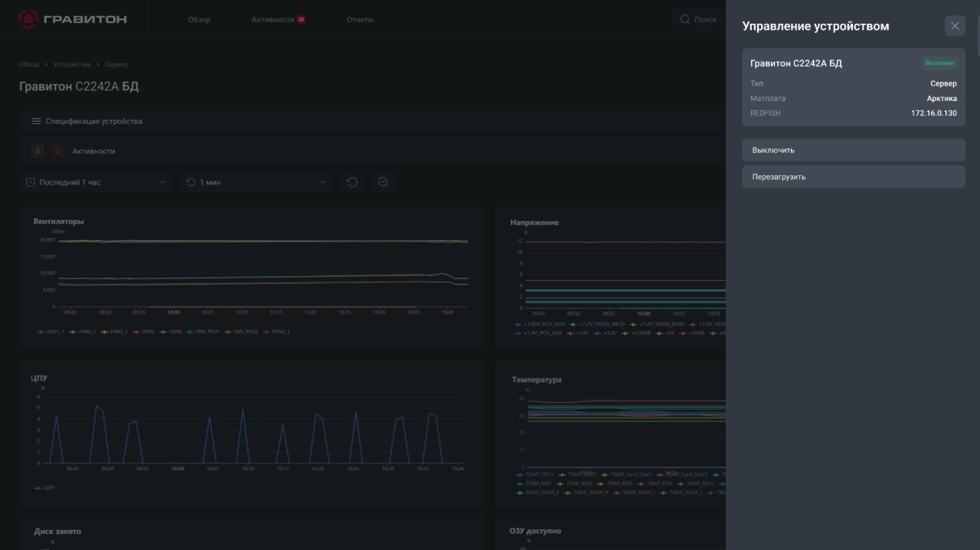The height and width of the screenshot is (550, 980).
Task: Toggle FAN6 series in fans legend
Action: (x=170, y=332)
